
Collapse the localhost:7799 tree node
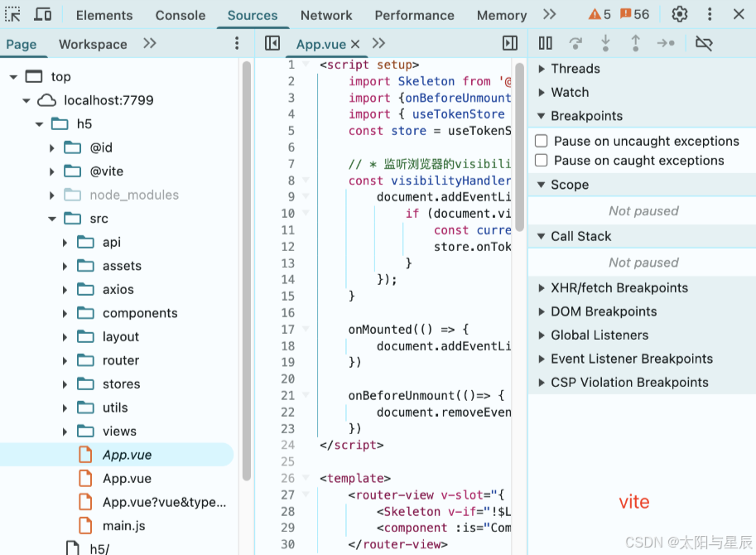pos(26,100)
